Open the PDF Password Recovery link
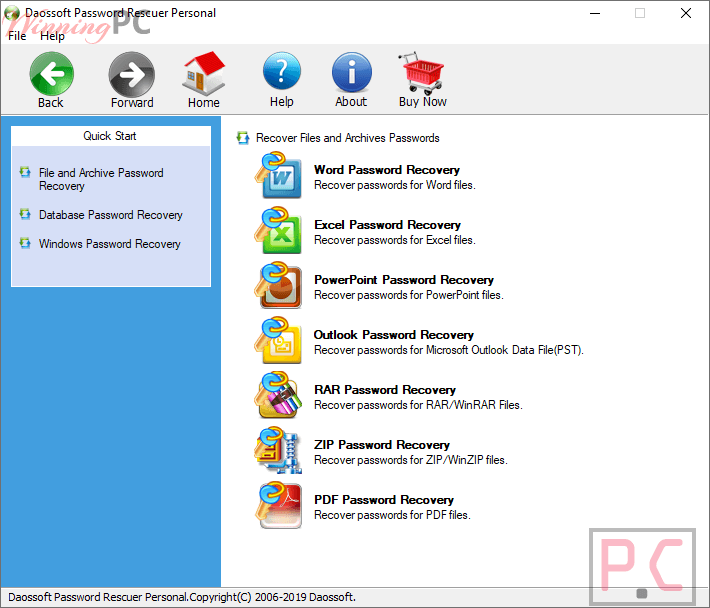710x608 pixels. pyautogui.click(x=384, y=500)
